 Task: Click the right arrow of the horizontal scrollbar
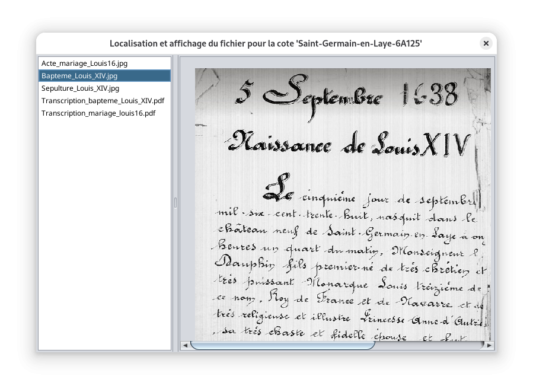[x=489, y=345]
